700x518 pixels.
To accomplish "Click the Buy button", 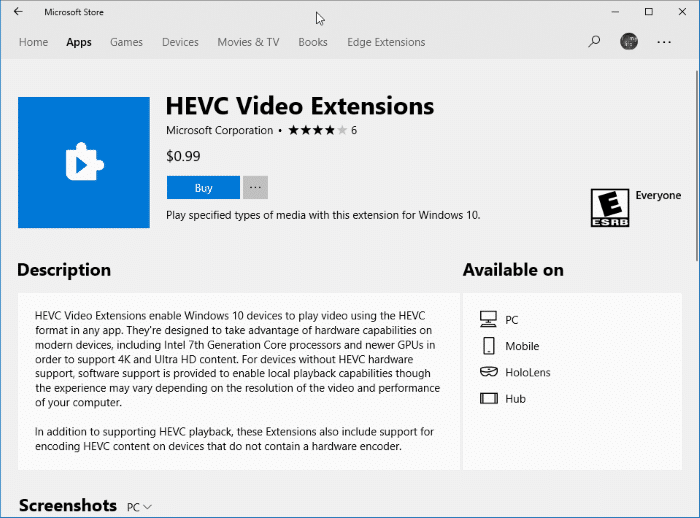I will point(203,188).
